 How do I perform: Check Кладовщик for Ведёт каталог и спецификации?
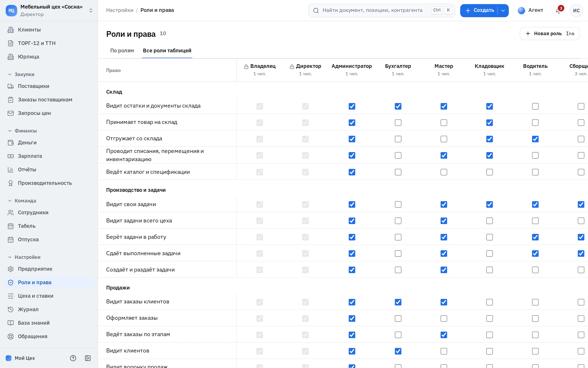pos(490,172)
